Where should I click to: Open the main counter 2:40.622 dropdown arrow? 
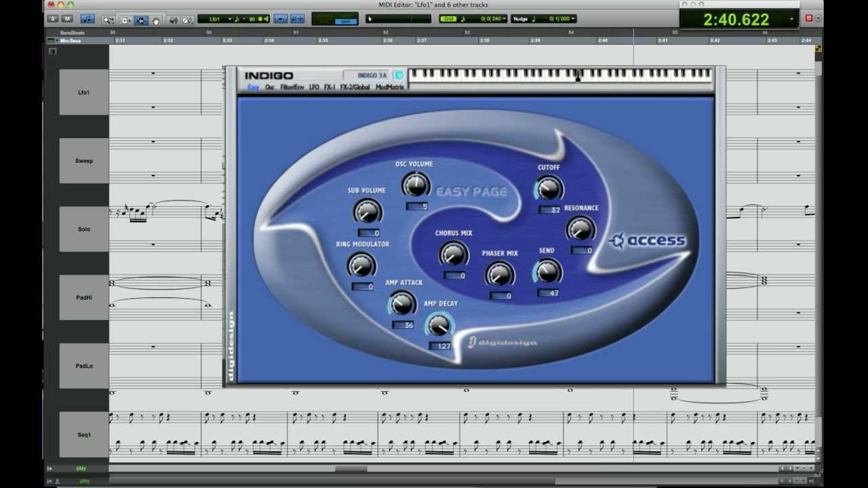tap(791, 20)
